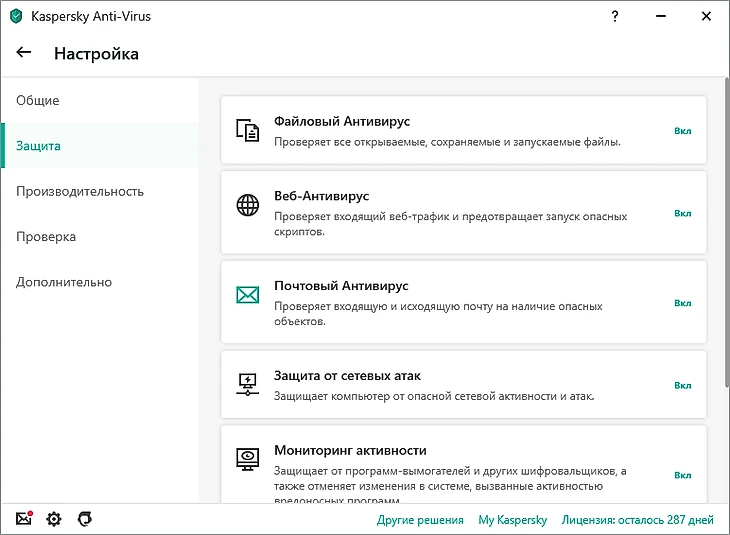
Task: Switch to the Общие settings section
Action: tap(38, 101)
